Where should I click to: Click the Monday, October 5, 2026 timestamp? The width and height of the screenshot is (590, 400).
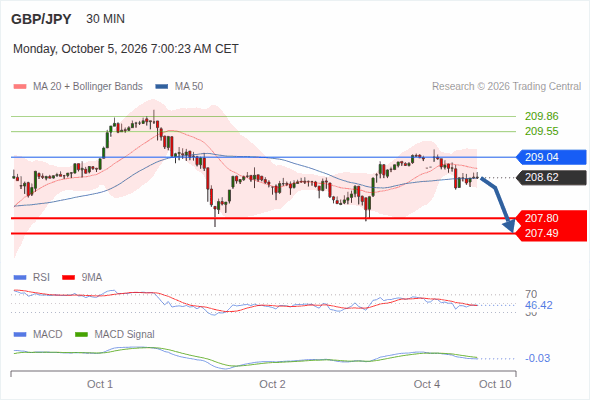(x=126, y=49)
